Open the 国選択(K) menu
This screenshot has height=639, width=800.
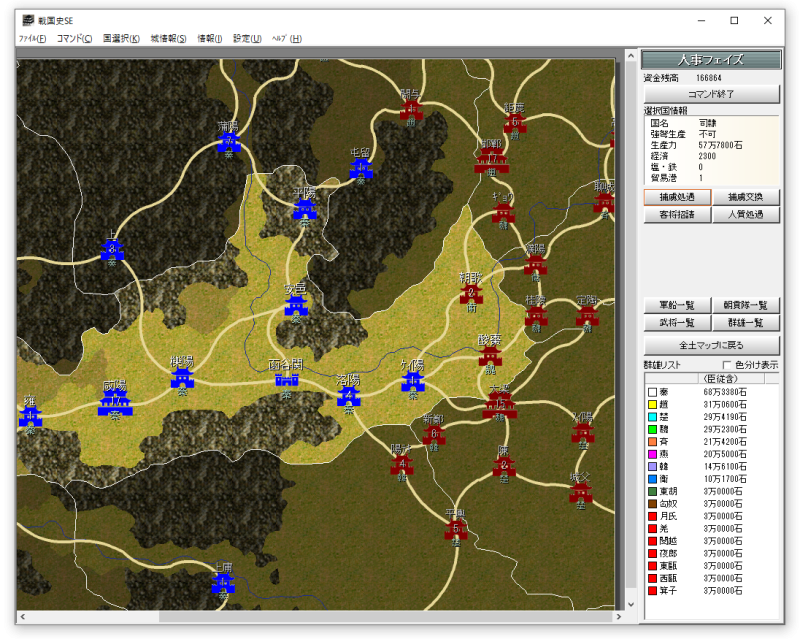coord(121,39)
